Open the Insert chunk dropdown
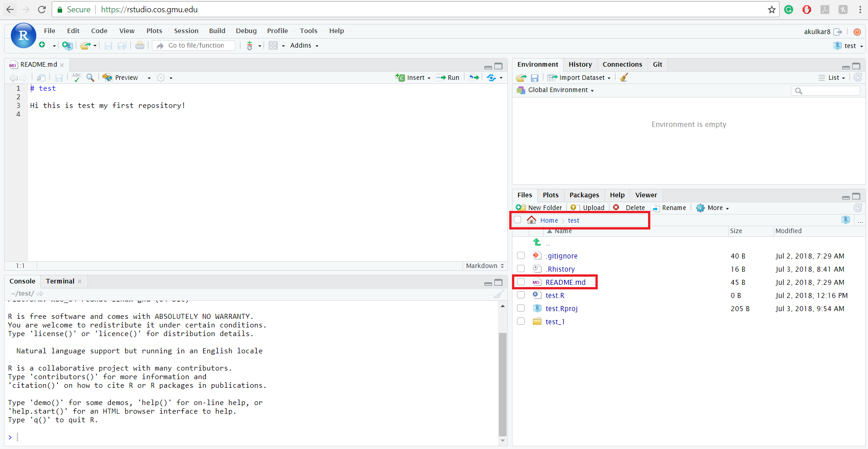 [413, 78]
